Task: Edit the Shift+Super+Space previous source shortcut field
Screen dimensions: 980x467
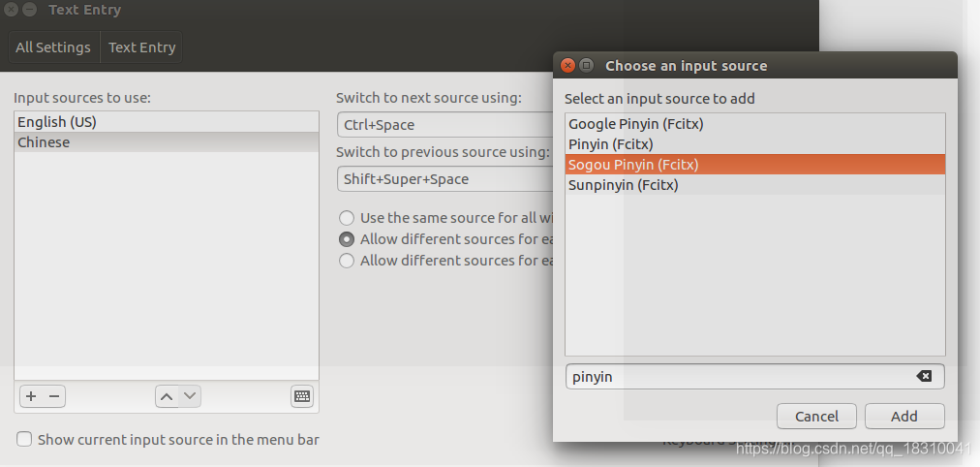Action: point(445,179)
